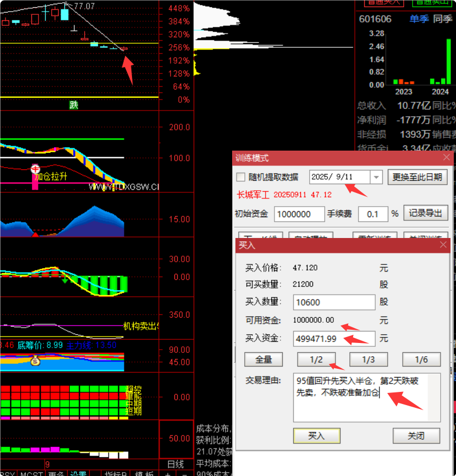Screen dimensions: 456x476
Task: Click the 更换至此日期 button
Action: pyautogui.click(x=417, y=177)
